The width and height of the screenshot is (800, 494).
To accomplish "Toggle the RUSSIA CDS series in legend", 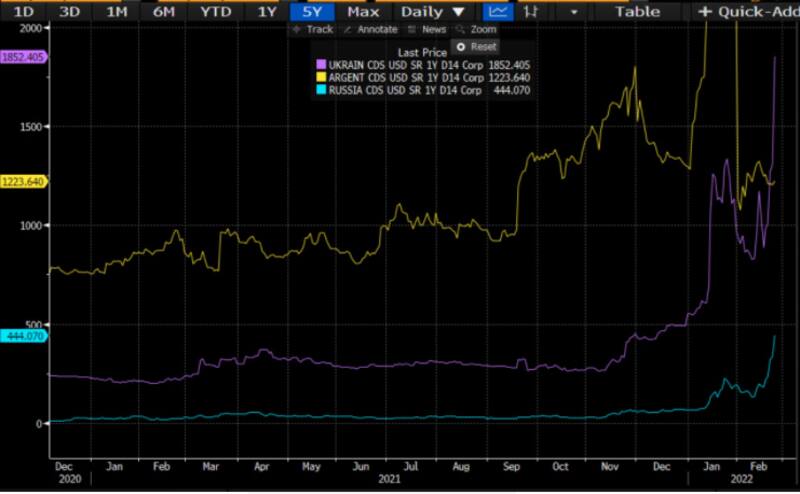I will [x=321, y=91].
